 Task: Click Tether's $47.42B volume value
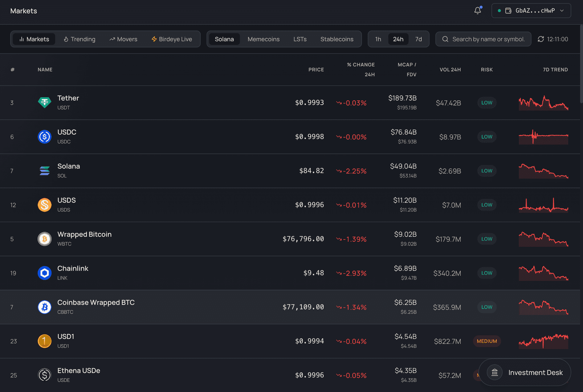point(448,103)
